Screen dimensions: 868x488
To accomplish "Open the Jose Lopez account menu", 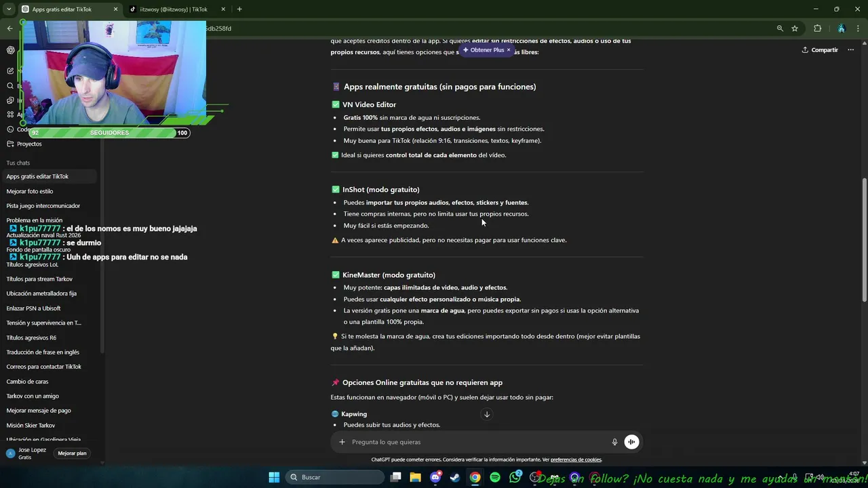I will [27, 453].
